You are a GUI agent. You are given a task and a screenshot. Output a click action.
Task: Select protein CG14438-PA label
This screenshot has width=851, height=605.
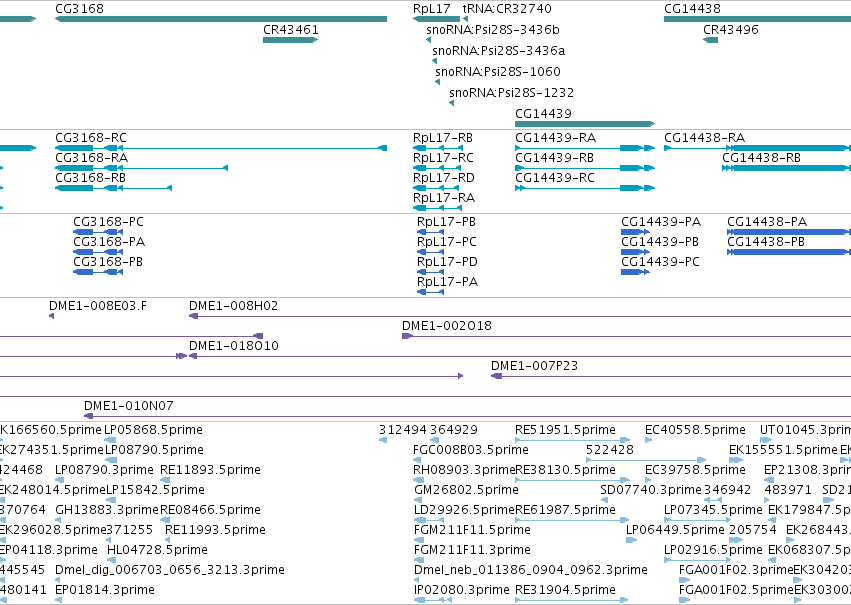click(767, 222)
